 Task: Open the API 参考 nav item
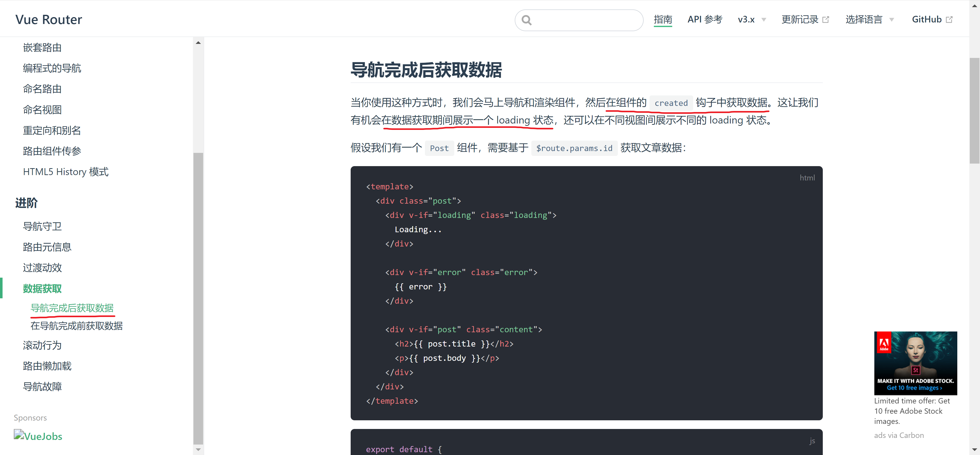[x=705, y=19]
